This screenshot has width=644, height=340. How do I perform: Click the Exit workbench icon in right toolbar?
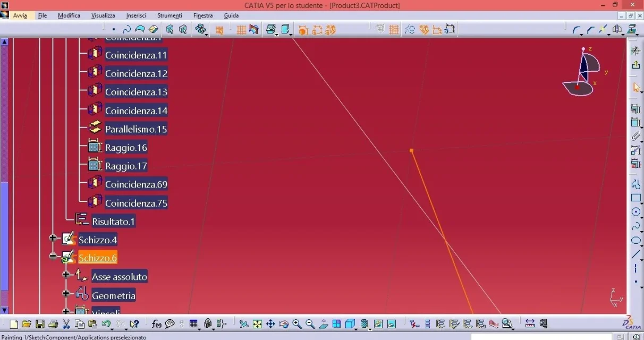point(635,65)
